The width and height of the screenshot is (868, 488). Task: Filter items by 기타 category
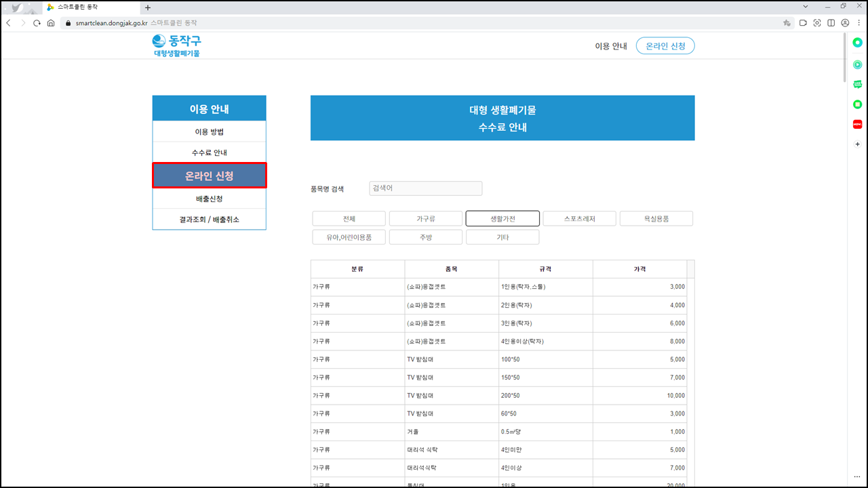pyautogui.click(x=502, y=237)
